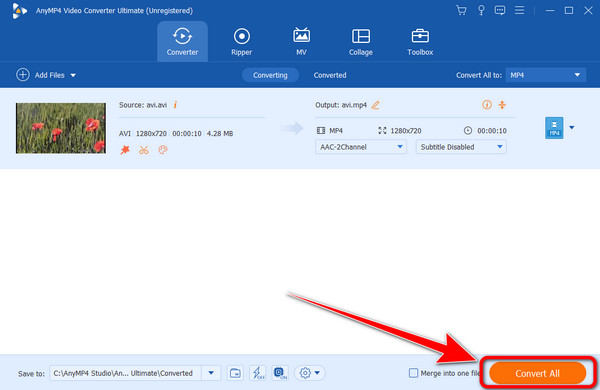The height and width of the screenshot is (390, 600).
Task: Open the MV tab
Action: click(301, 42)
